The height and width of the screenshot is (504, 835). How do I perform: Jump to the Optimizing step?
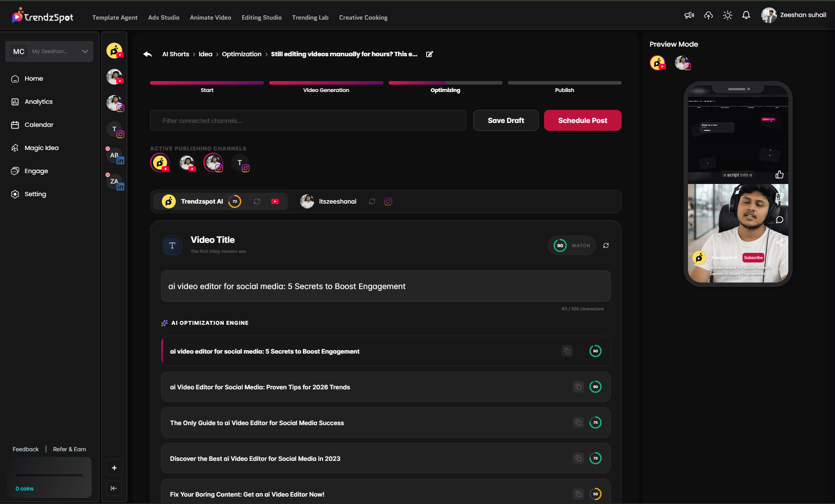click(445, 87)
